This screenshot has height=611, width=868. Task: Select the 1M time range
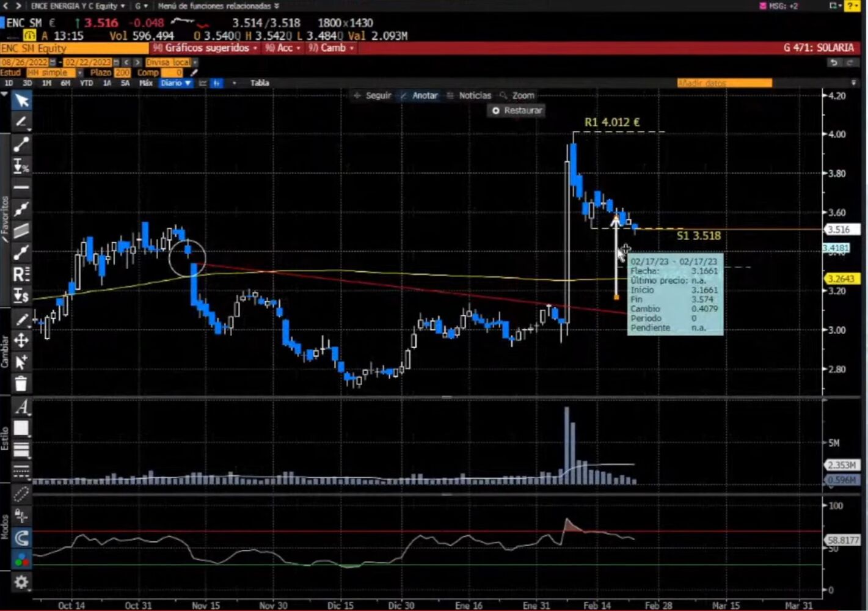pyautogui.click(x=46, y=83)
